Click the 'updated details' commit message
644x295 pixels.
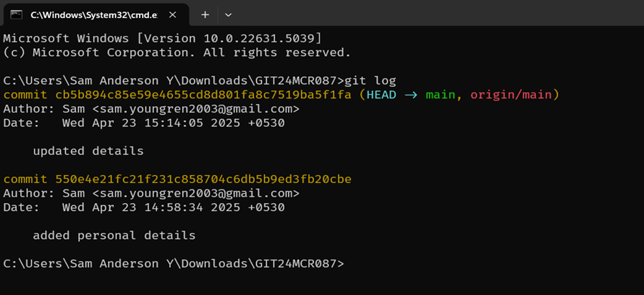88,151
